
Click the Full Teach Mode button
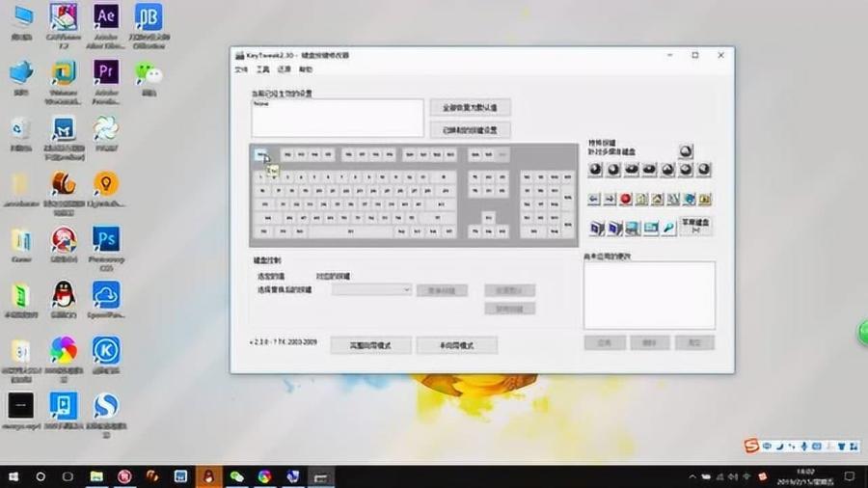coord(370,345)
